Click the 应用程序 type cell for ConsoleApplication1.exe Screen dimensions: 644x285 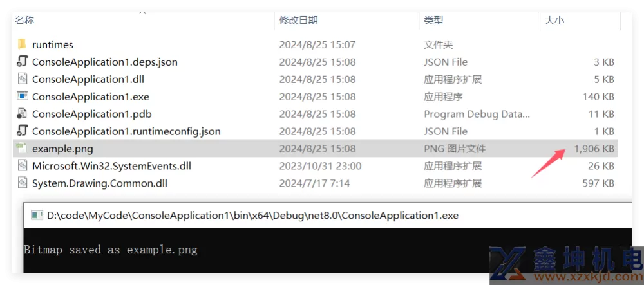tap(443, 97)
